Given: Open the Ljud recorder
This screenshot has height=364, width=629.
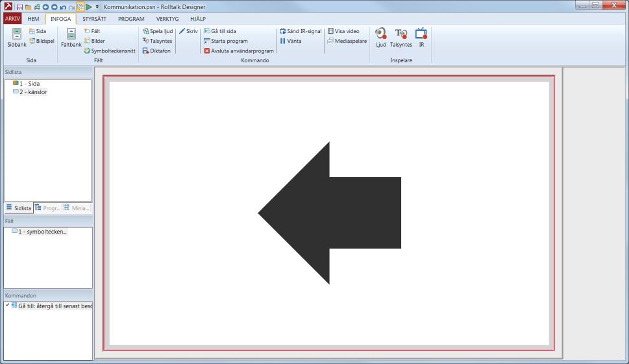Looking at the screenshot, I should 380,38.
